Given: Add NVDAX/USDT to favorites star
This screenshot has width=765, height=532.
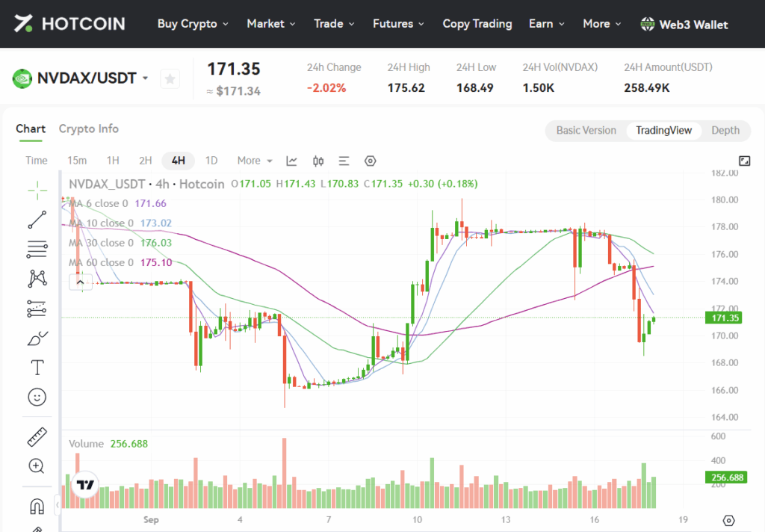Looking at the screenshot, I should tap(170, 78).
